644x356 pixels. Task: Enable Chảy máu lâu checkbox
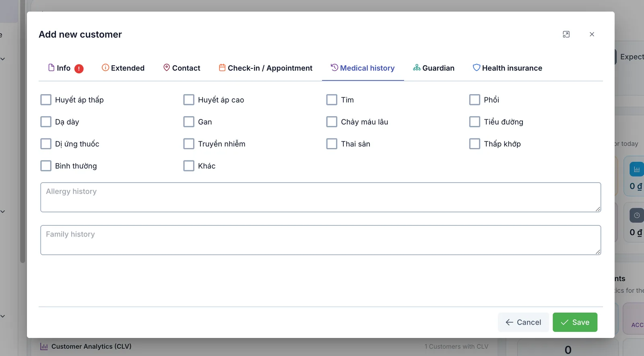(332, 122)
